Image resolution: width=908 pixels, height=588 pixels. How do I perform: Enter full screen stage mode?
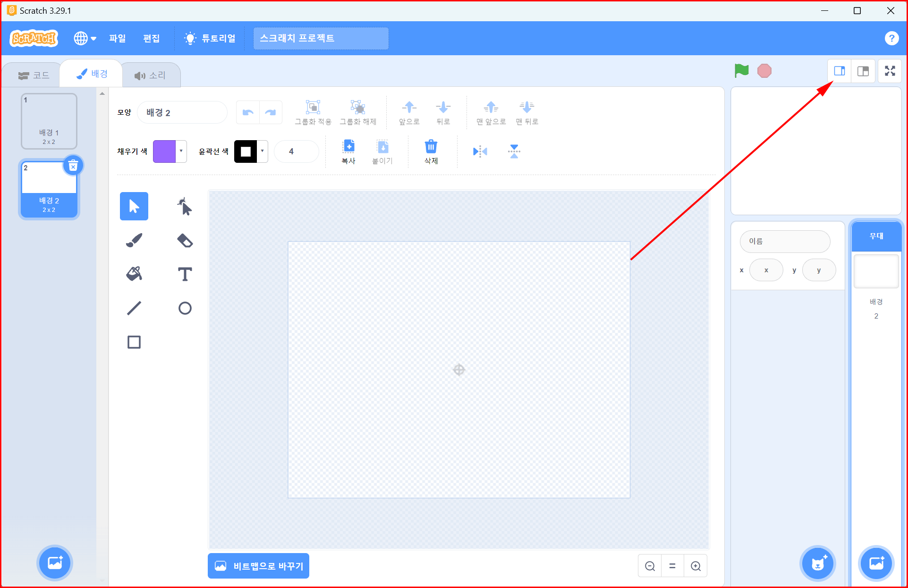click(x=890, y=71)
